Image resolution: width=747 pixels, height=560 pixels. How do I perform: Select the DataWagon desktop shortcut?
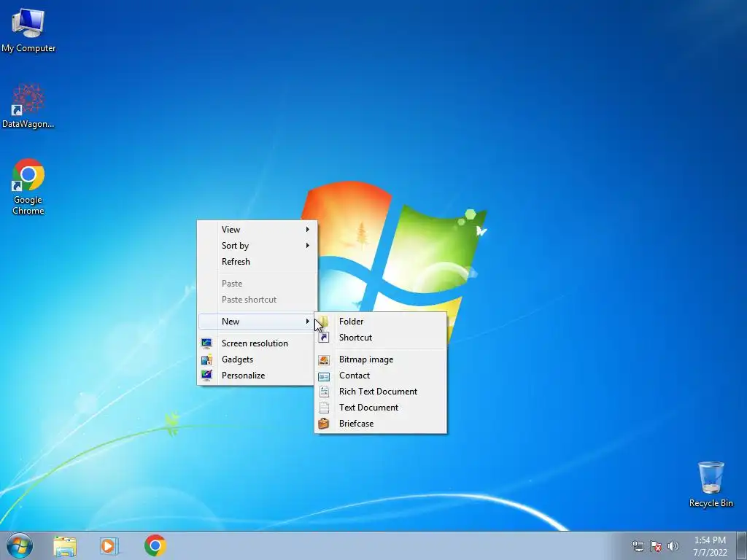coord(28,106)
